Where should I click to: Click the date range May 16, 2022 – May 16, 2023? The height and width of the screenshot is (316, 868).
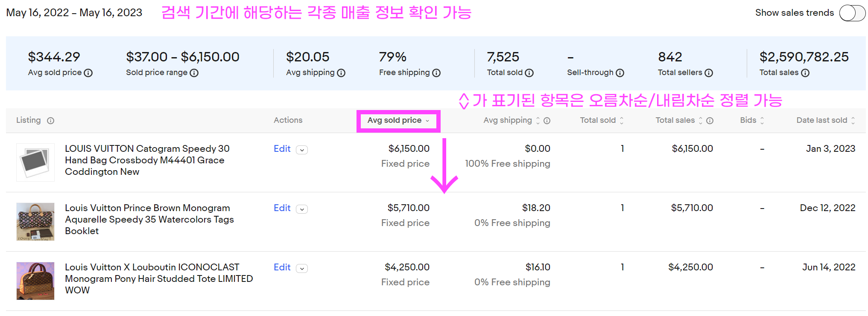coord(74,13)
